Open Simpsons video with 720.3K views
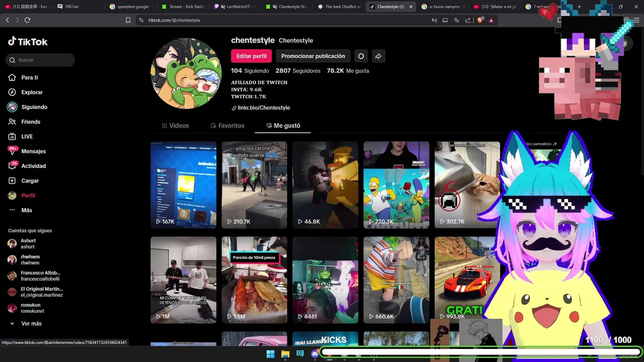 point(396,185)
